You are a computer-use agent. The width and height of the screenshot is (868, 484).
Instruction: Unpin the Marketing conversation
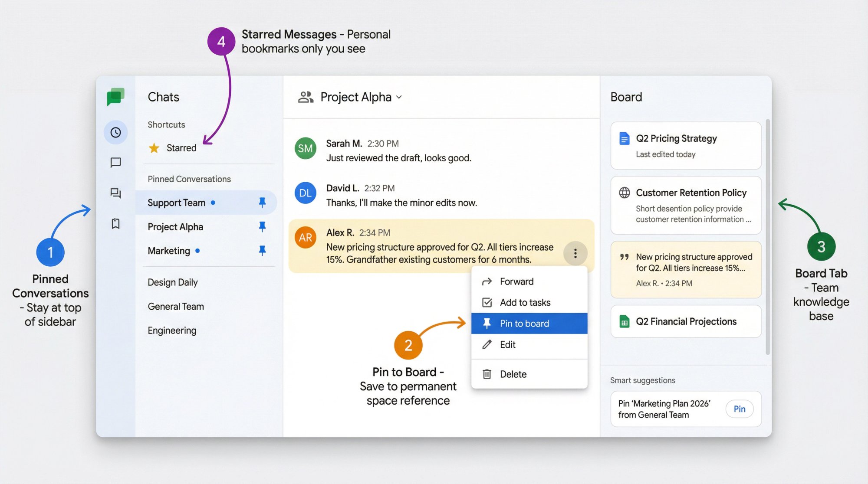(x=262, y=250)
